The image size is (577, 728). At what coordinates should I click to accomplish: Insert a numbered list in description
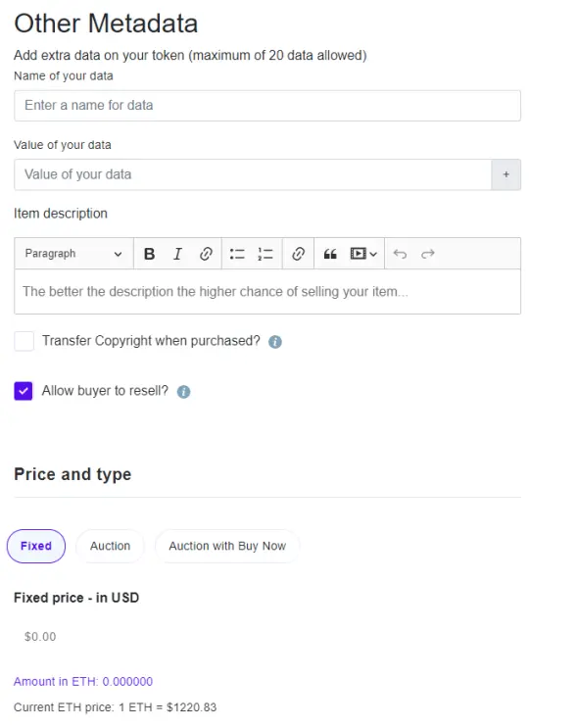[265, 254]
